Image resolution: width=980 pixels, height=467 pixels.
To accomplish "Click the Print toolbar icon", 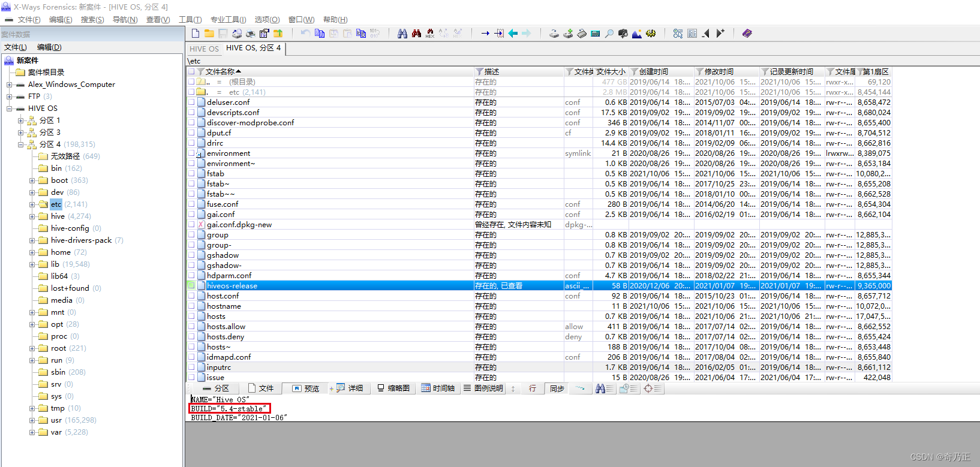I will coord(251,34).
